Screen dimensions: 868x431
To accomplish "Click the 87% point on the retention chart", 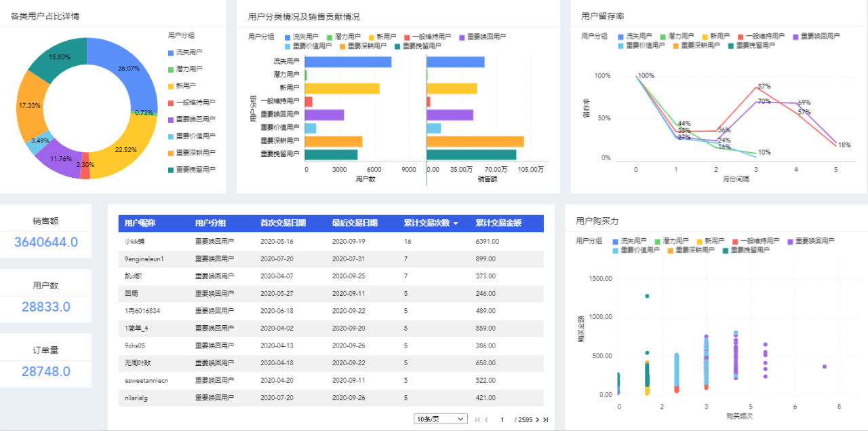I will click(755, 87).
